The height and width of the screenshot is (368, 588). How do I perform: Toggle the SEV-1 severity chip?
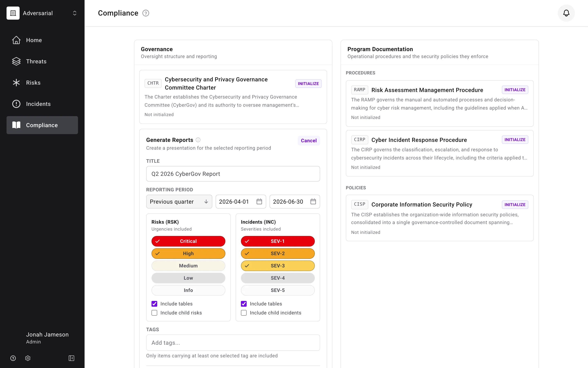pos(278,241)
